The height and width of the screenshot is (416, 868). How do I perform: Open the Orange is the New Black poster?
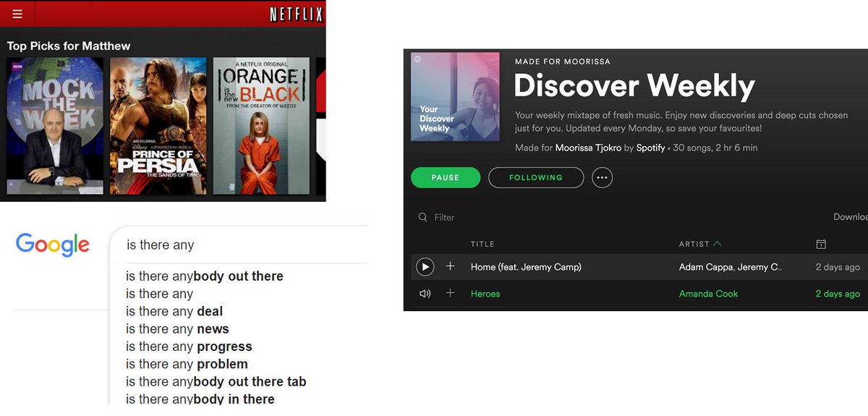pyautogui.click(x=261, y=126)
